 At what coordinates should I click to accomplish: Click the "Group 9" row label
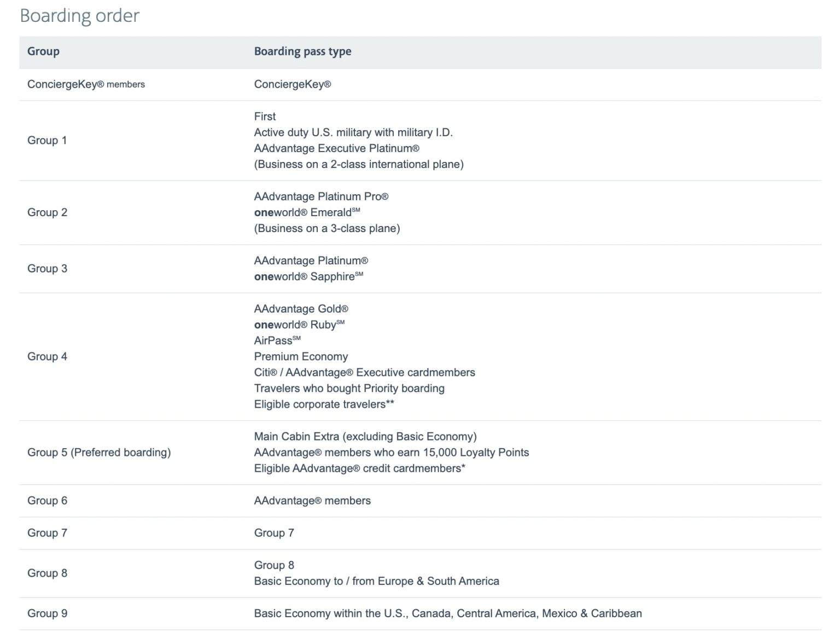tap(47, 613)
